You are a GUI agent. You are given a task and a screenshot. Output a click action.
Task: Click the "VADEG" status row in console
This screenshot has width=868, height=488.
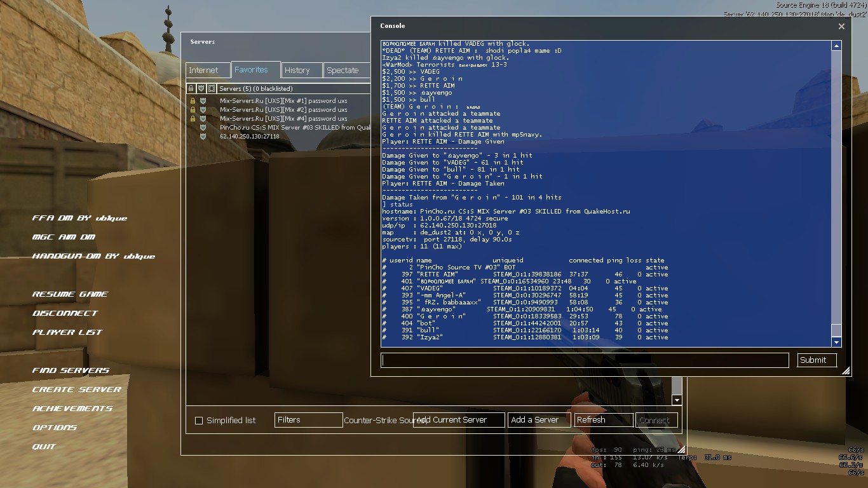[525, 288]
